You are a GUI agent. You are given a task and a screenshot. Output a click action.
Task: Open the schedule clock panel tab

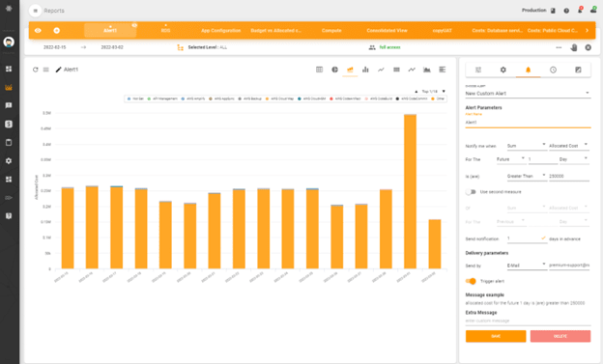(x=553, y=70)
